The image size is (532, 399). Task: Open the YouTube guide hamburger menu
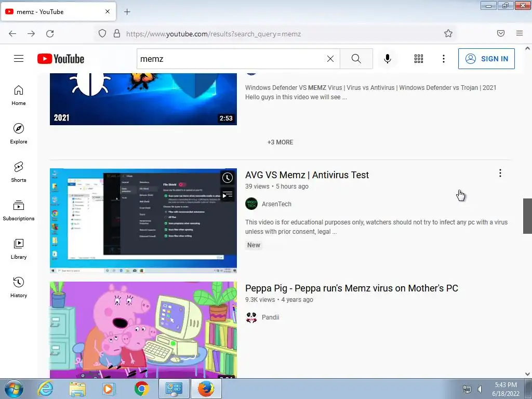[19, 59]
